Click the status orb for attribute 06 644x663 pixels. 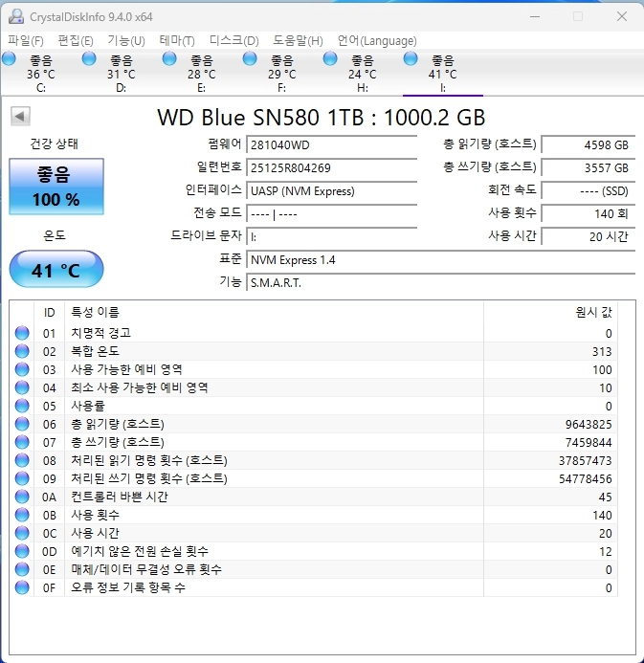(x=22, y=424)
